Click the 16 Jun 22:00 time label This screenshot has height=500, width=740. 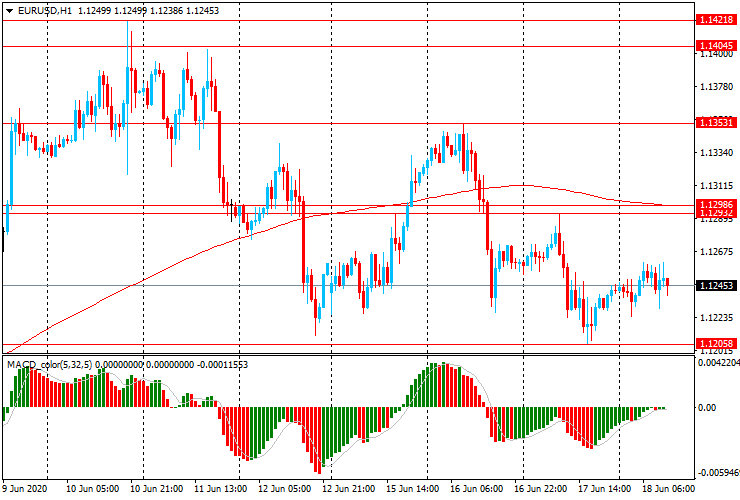coord(541,488)
